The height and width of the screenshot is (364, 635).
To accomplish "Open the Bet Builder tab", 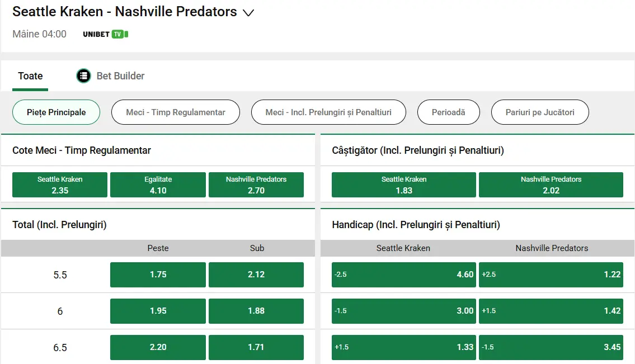I will pyautogui.click(x=110, y=75).
